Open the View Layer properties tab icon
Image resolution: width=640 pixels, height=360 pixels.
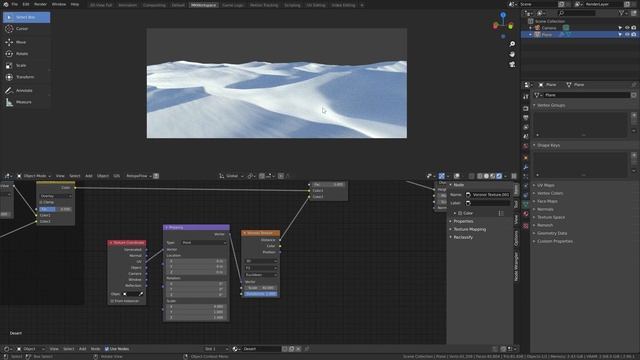coord(526,127)
